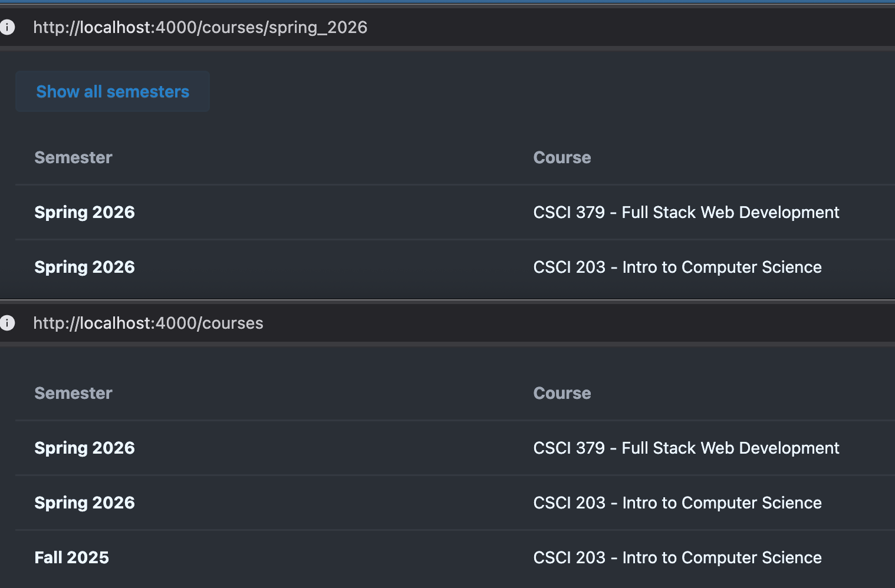Viewport: 895px width, 588px height.
Task: Click the divider between the two browser windows
Action: click(447, 301)
